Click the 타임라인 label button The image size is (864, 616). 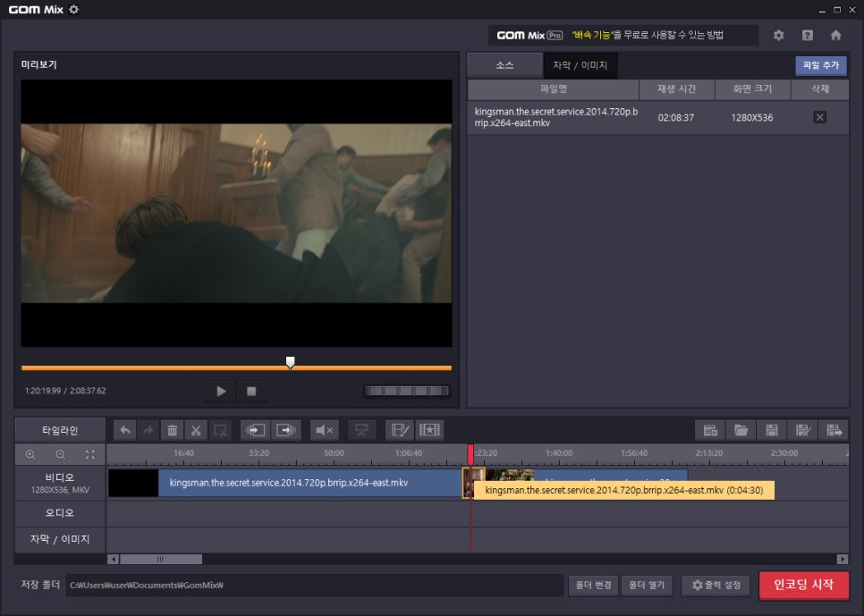[x=60, y=430]
